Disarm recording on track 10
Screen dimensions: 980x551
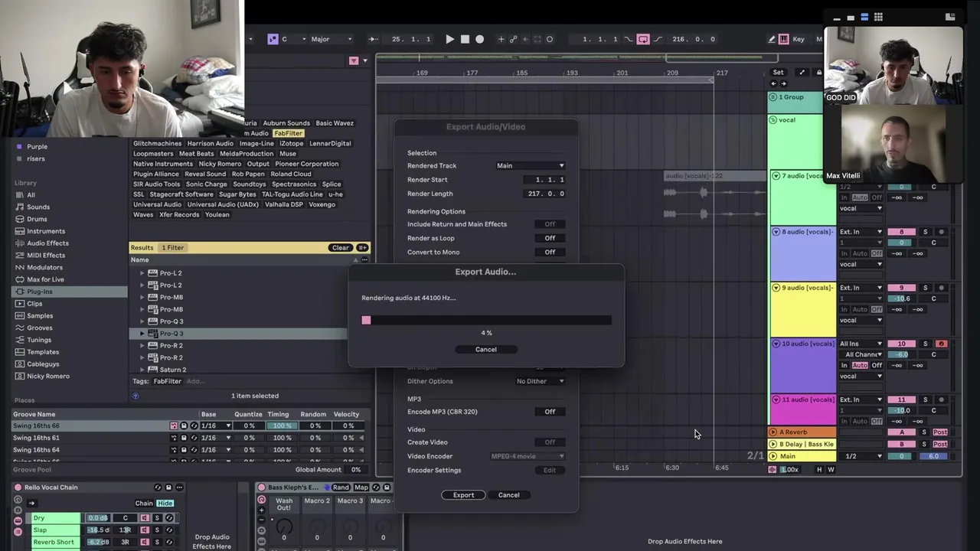[x=941, y=344]
